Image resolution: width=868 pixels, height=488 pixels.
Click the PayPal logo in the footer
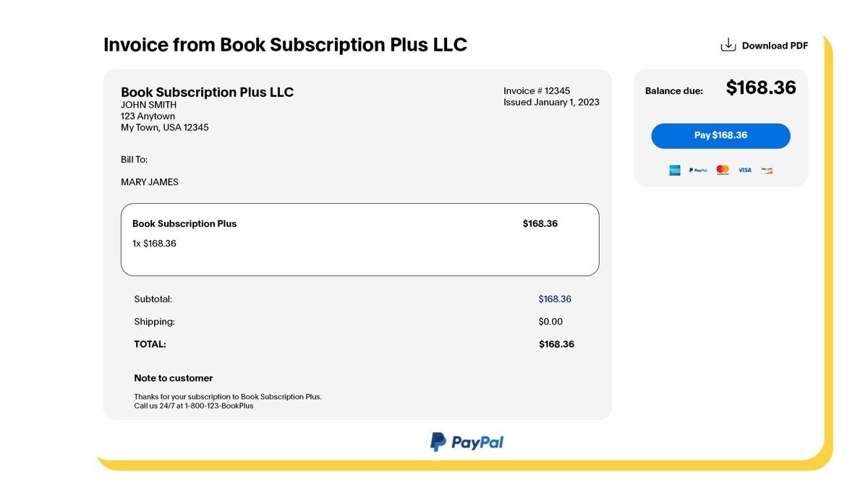[467, 442]
